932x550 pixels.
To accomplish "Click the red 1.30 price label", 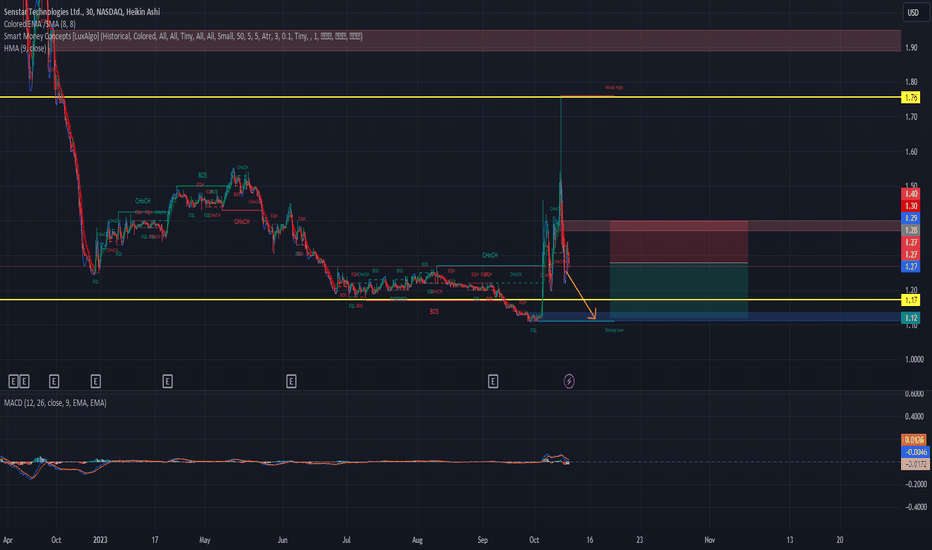I will [x=911, y=206].
